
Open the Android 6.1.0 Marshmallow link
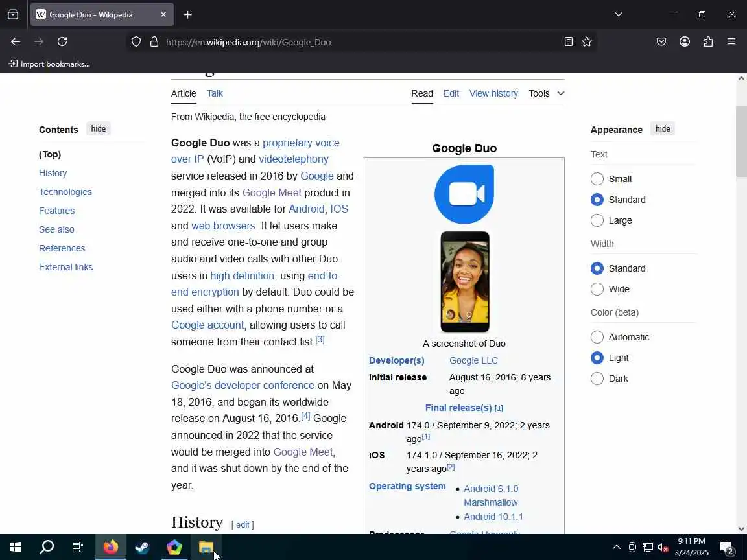491,495
